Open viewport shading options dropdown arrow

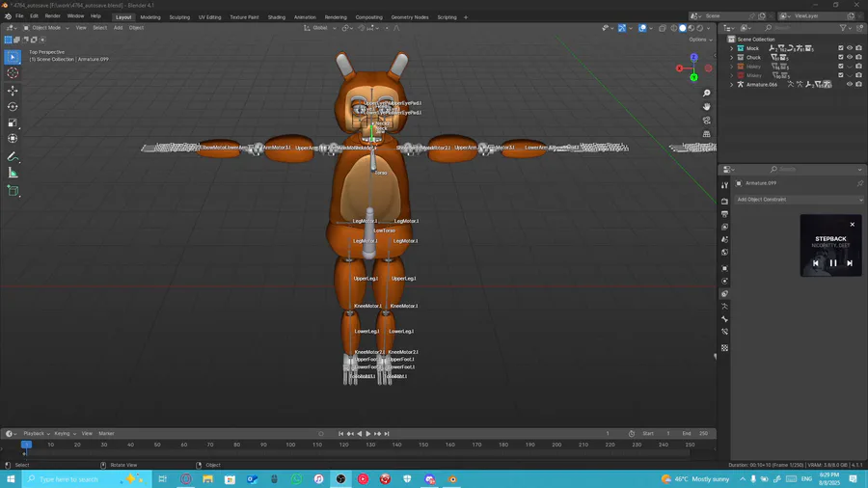(x=709, y=28)
